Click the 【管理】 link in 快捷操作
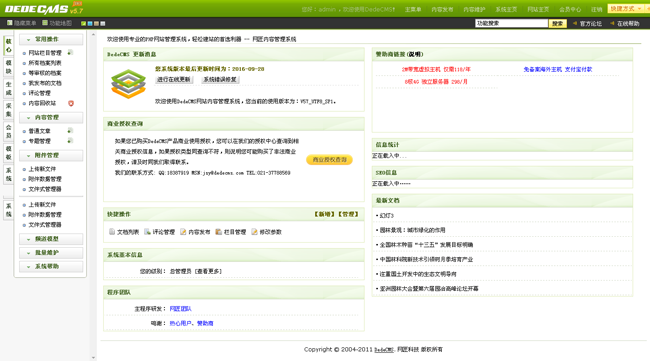 pos(348,214)
